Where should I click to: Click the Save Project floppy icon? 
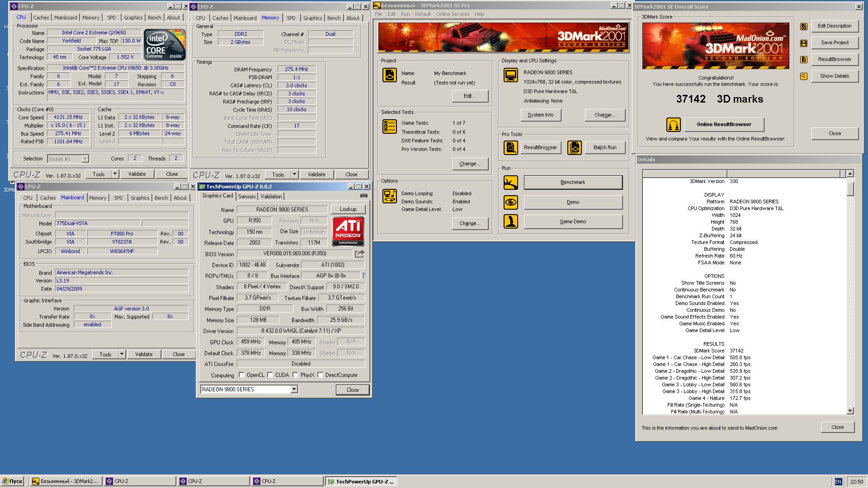(x=803, y=43)
